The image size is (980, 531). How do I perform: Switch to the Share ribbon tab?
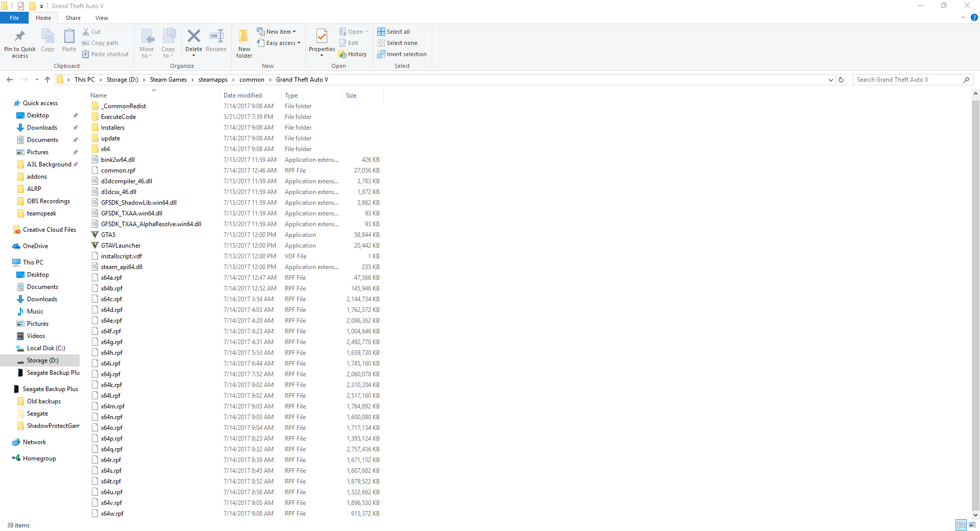pos(73,18)
